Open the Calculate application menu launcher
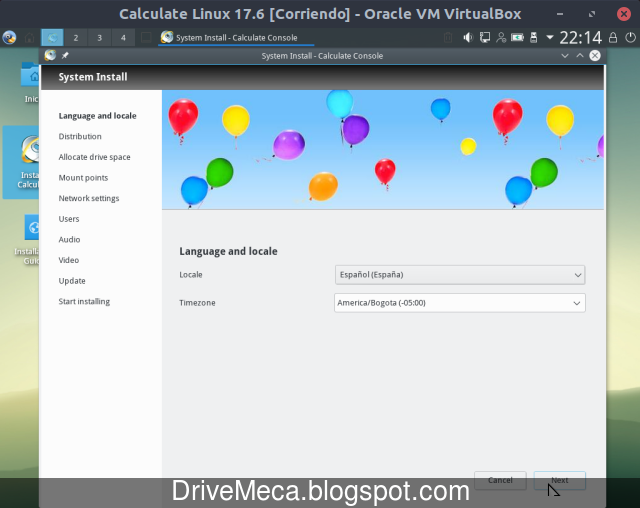The width and height of the screenshot is (640, 508). point(9,38)
